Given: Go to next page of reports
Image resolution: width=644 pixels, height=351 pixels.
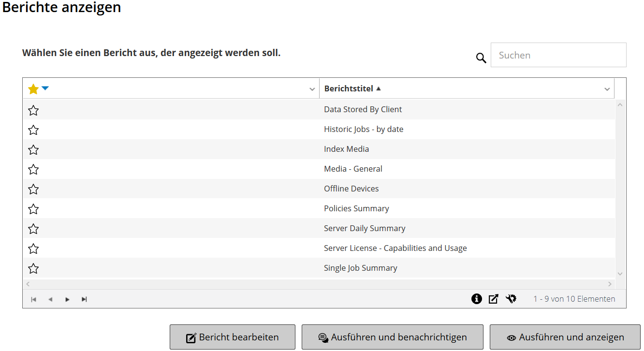Looking at the screenshot, I should [67, 299].
